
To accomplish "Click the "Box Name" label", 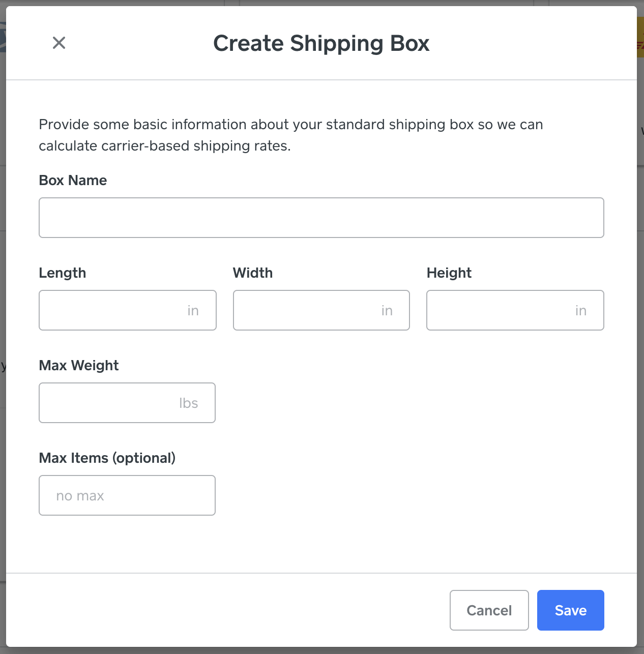I will click(x=73, y=181).
